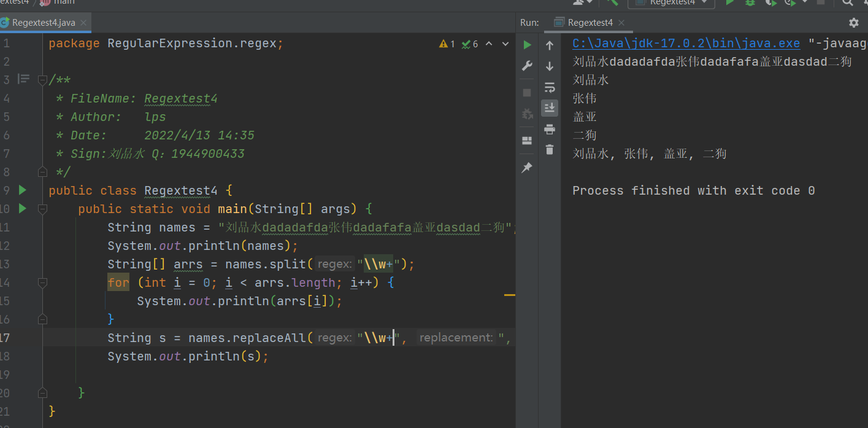Click the grey stop process icon in Run panel
The height and width of the screenshot is (428, 868).
click(x=527, y=93)
